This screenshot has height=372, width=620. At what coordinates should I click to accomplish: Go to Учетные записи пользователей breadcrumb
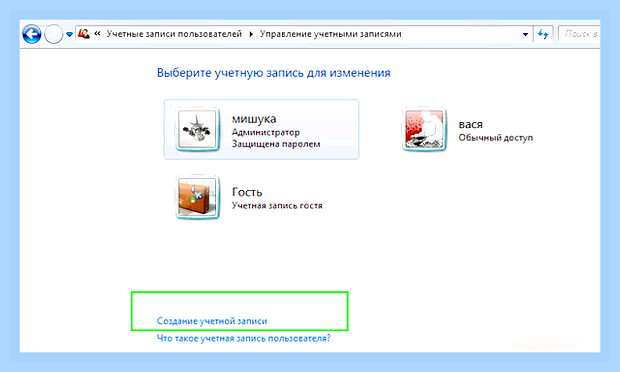pyautogui.click(x=174, y=34)
